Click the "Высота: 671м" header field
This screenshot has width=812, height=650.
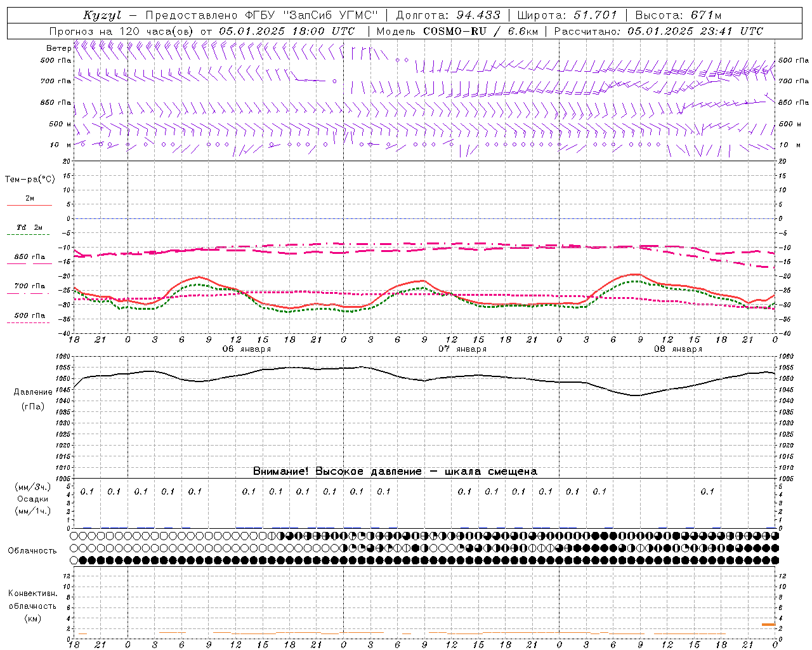pos(678,15)
